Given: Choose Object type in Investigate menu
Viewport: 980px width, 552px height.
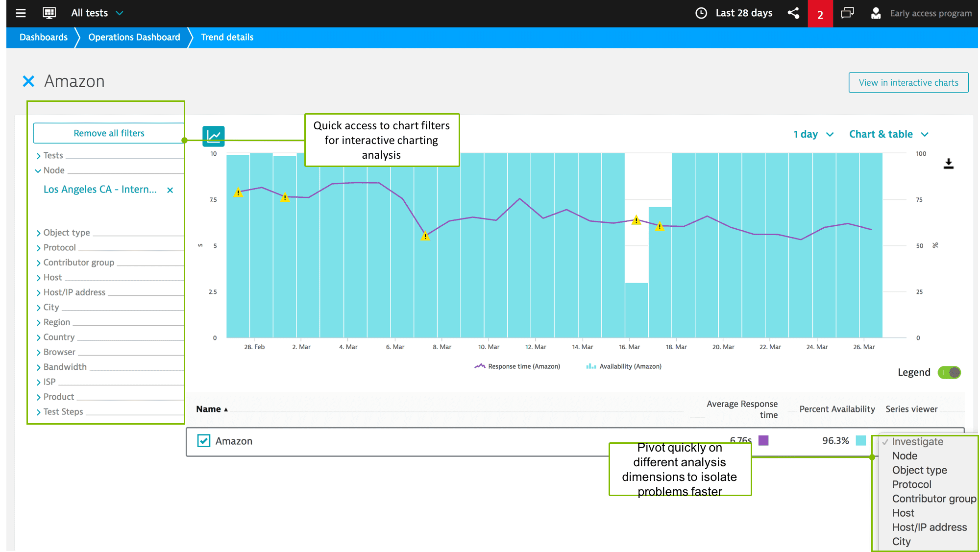Looking at the screenshot, I should point(919,470).
